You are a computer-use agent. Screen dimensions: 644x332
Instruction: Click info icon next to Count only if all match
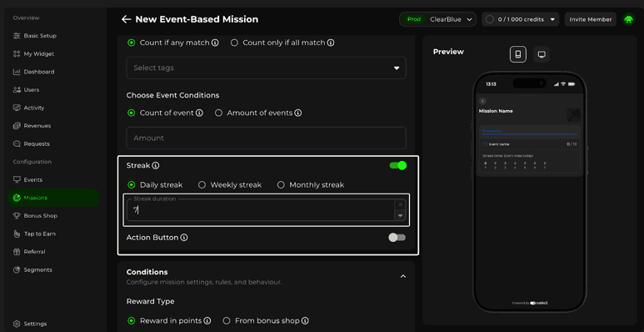(331, 43)
